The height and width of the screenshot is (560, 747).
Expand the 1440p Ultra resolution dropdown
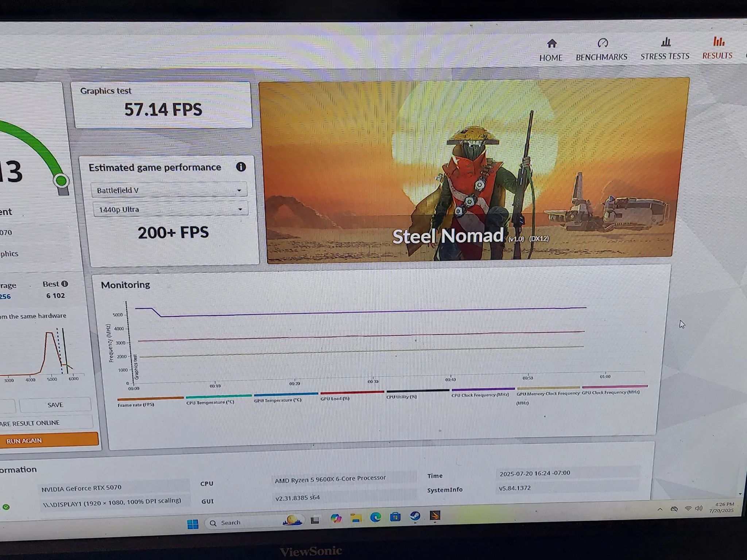coord(170,209)
